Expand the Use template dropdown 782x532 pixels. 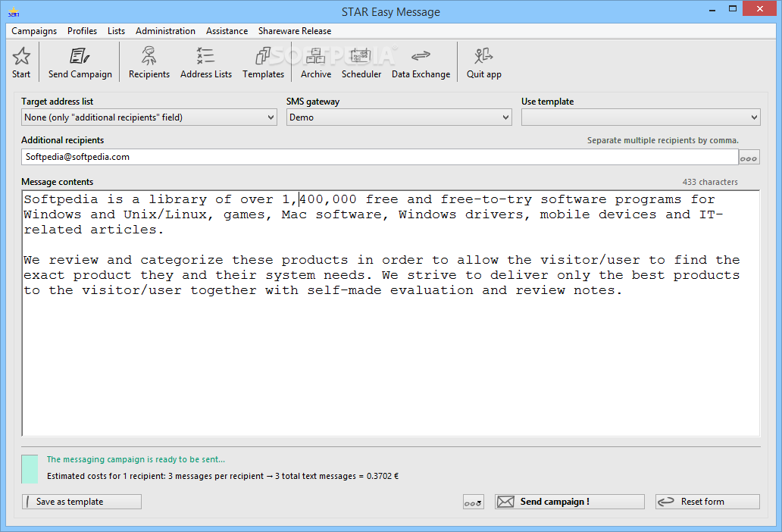point(753,117)
